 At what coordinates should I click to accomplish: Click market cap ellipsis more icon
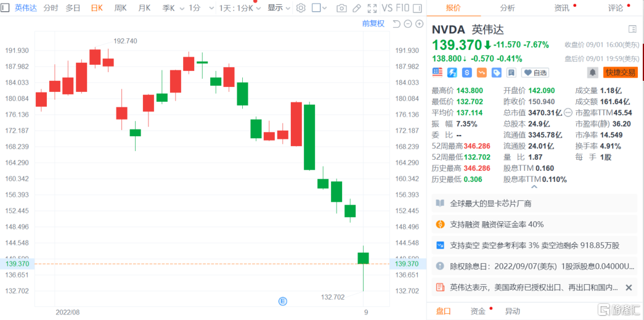[568, 112]
